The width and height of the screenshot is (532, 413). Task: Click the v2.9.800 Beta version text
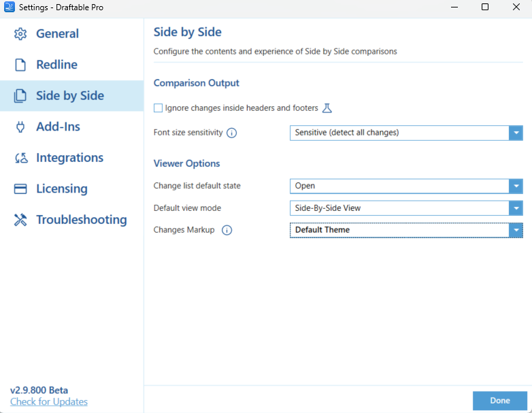point(39,390)
